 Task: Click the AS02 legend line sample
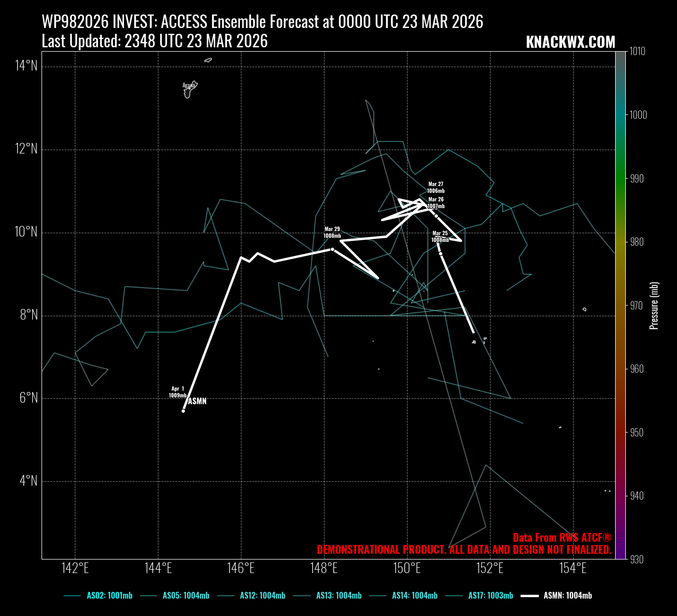coord(72,596)
